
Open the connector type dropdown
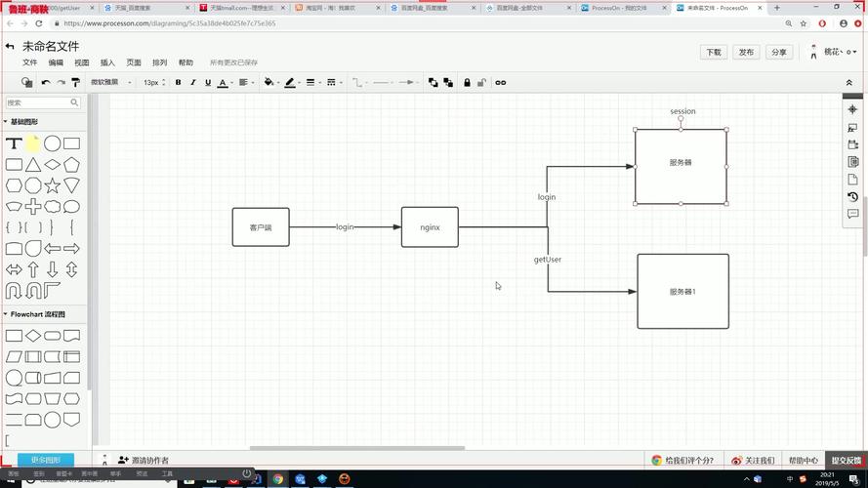360,82
